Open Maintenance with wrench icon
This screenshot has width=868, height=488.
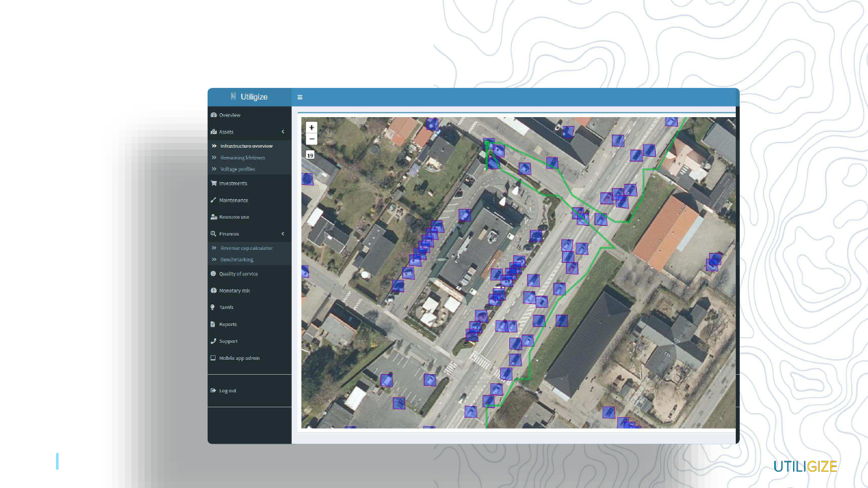pos(249,200)
